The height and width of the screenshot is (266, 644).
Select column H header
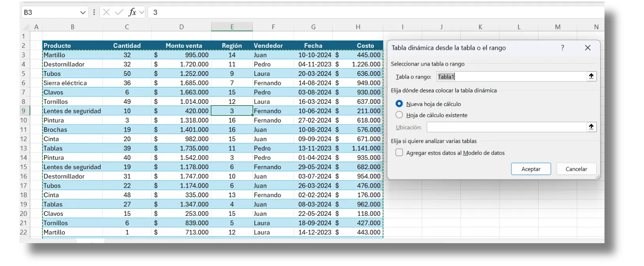tap(358, 27)
